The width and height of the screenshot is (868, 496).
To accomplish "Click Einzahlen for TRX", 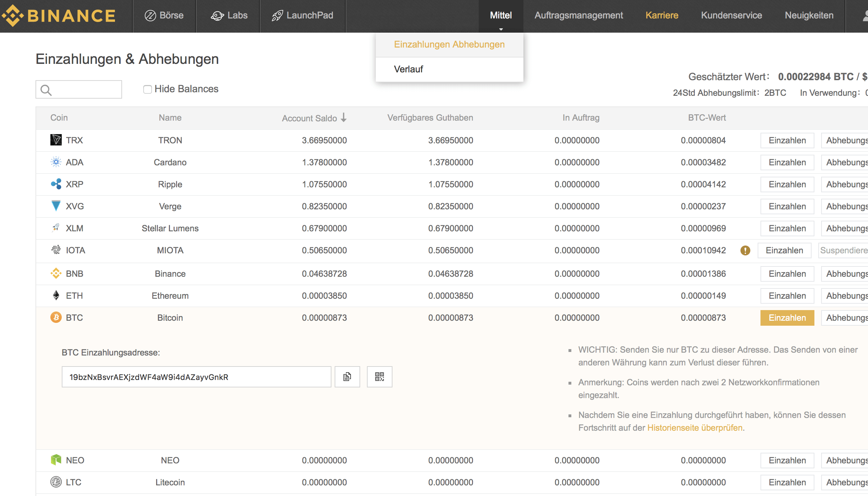I will coord(787,140).
